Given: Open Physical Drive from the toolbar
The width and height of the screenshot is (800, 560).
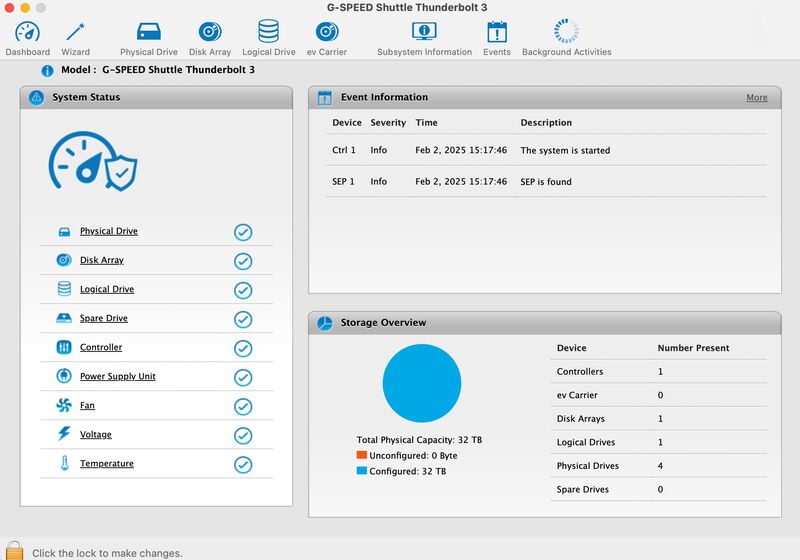Looking at the screenshot, I should click(x=149, y=33).
